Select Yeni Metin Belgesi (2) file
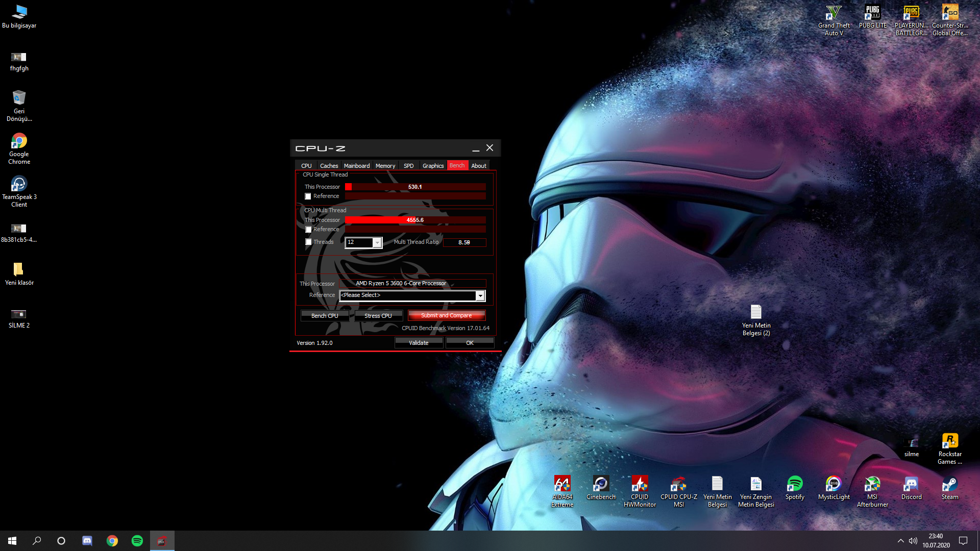Screen dimensions: 980x551 coord(756,320)
